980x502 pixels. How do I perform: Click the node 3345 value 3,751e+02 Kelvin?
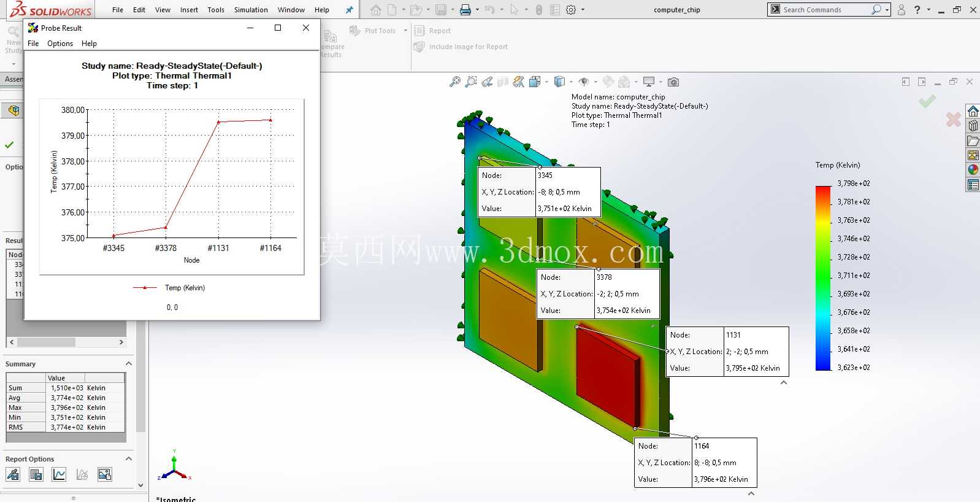565,209
